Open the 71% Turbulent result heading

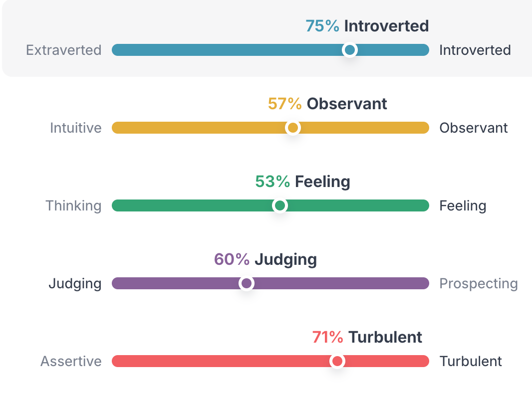[367, 337]
